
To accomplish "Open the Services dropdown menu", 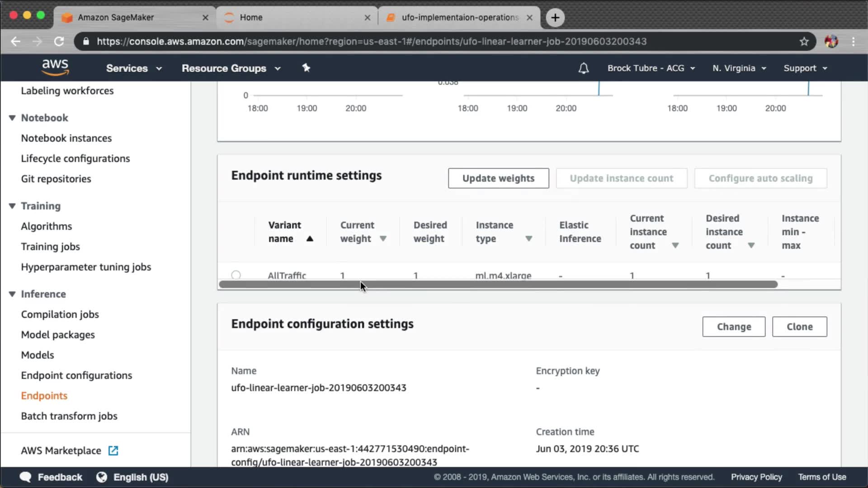I will [134, 68].
